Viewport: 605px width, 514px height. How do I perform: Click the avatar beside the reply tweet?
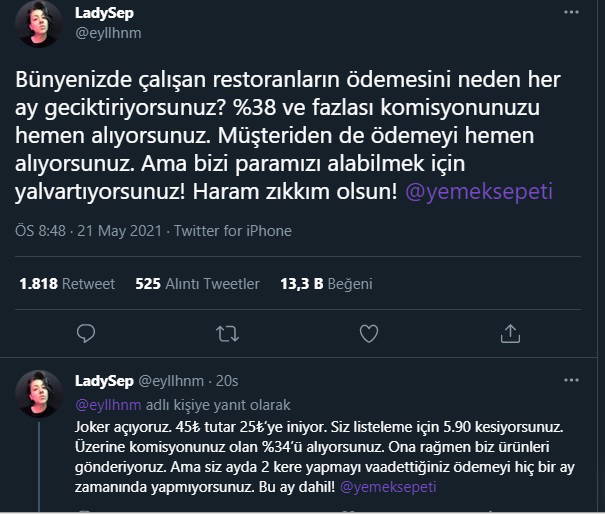[40, 394]
